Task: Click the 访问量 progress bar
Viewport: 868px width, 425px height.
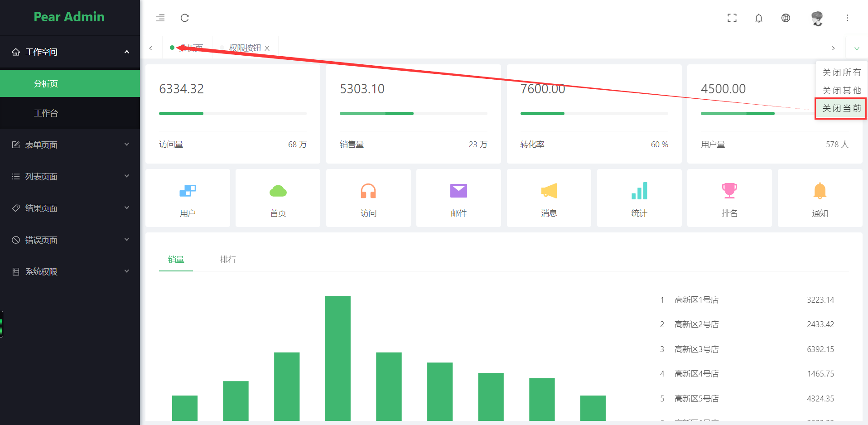Action: (x=233, y=113)
